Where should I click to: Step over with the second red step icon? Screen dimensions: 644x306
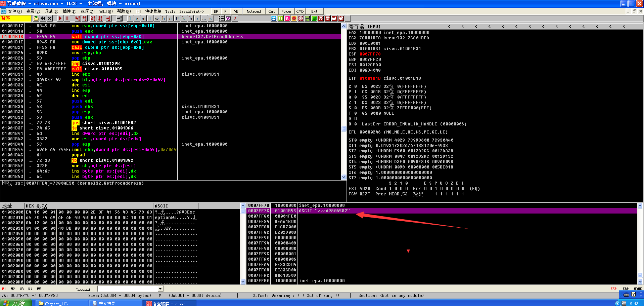click(85, 18)
